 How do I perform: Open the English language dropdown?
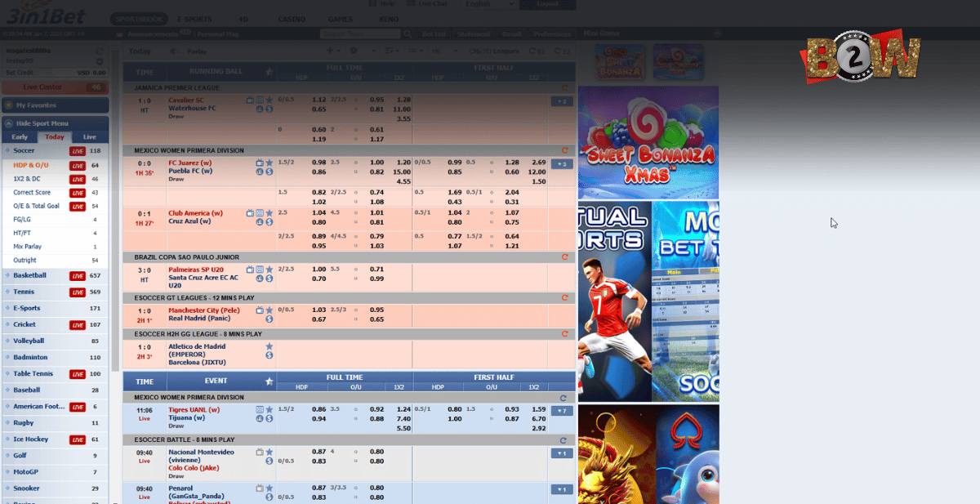tap(488, 4)
